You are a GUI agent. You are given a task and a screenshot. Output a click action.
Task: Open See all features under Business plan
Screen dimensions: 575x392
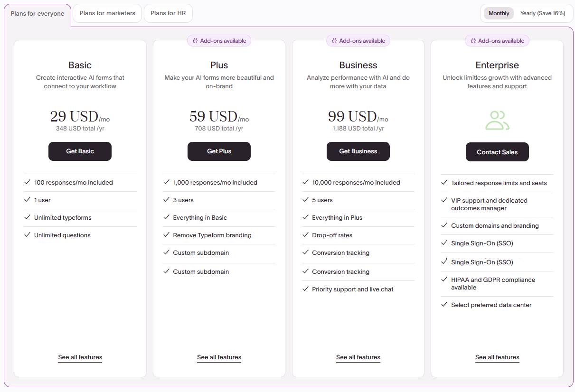[358, 357]
